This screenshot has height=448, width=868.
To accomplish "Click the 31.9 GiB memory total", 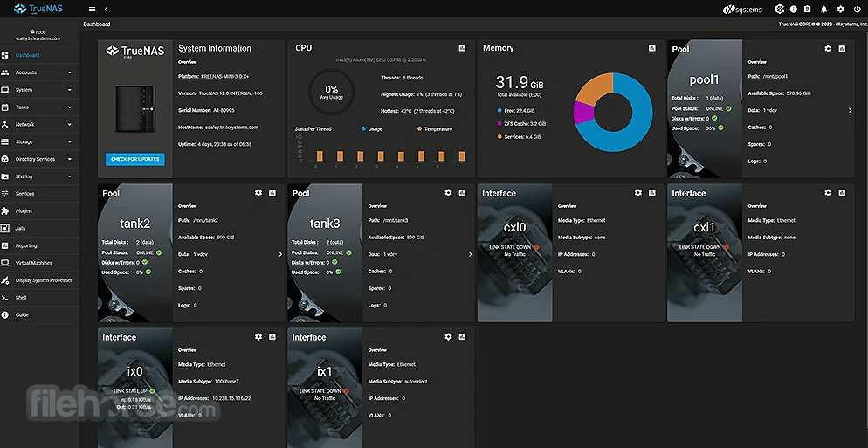I will [x=520, y=83].
